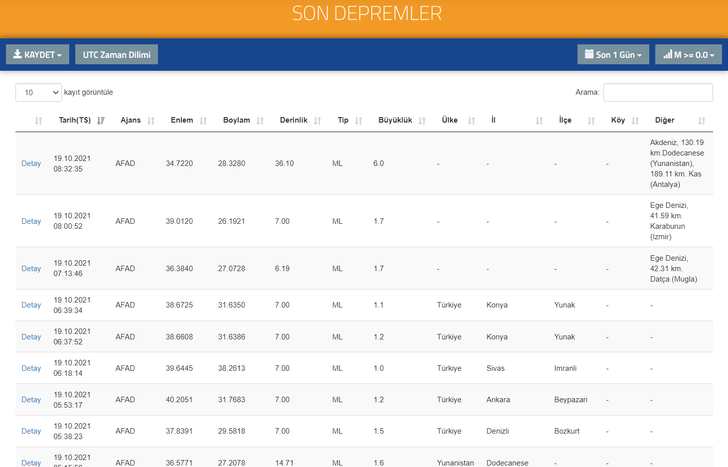Click the Yunanistan country cell

pos(455,463)
